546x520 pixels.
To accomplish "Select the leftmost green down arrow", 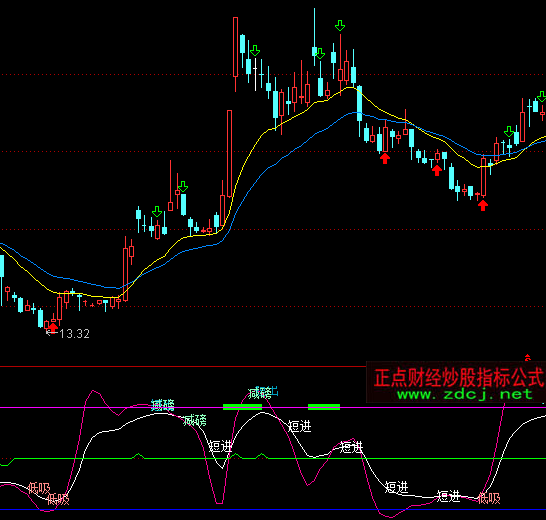I will tap(157, 211).
